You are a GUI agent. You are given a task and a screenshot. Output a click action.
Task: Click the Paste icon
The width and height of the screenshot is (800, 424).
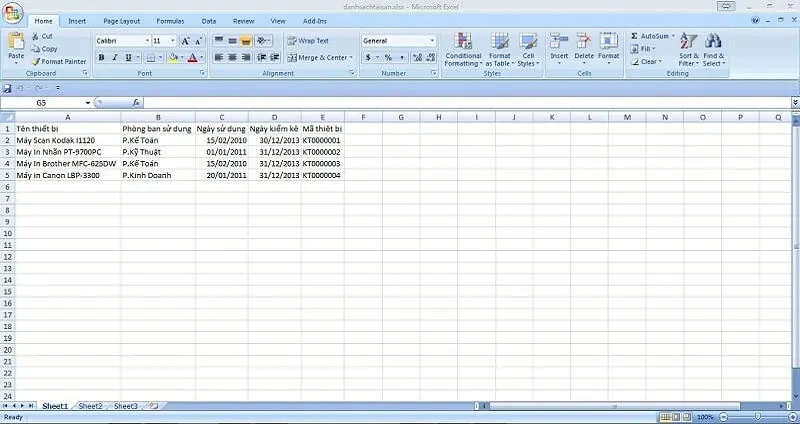(x=16, y=43)
